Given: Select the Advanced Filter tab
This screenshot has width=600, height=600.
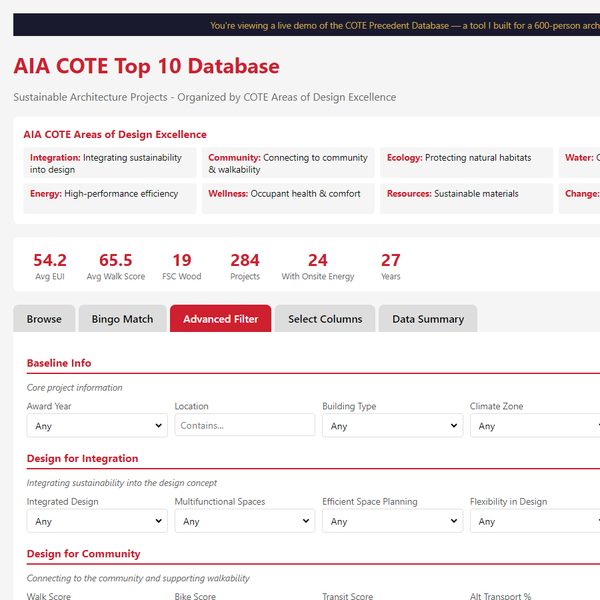Looking at the screenshot, I should (x=220, y=319).
